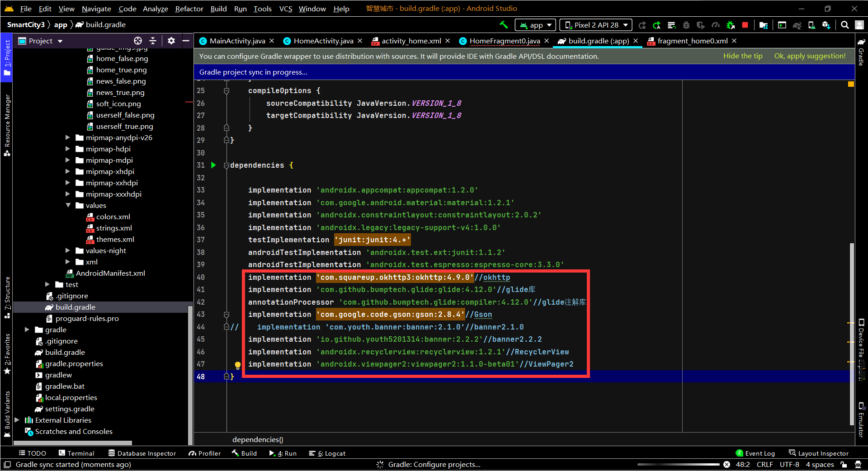Open the Database Inspector tool window
This screenshot has width=868, height=471.
click(142, 453)
